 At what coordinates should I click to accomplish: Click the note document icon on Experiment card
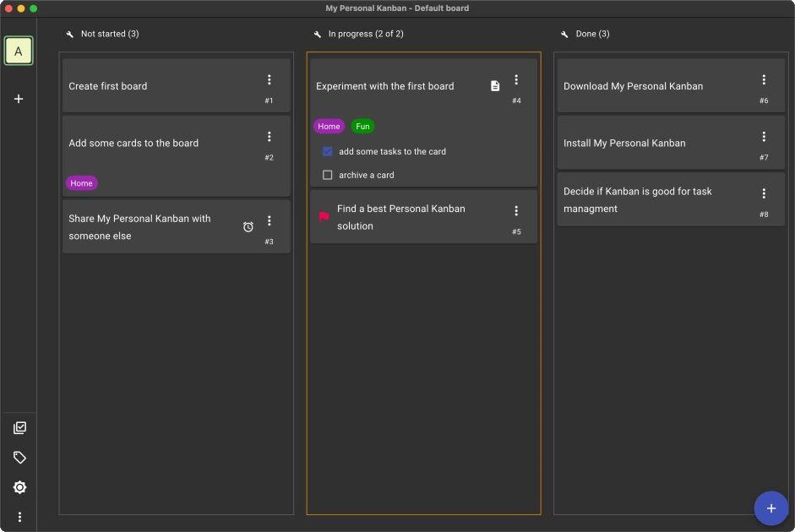[x=495, y=86]
